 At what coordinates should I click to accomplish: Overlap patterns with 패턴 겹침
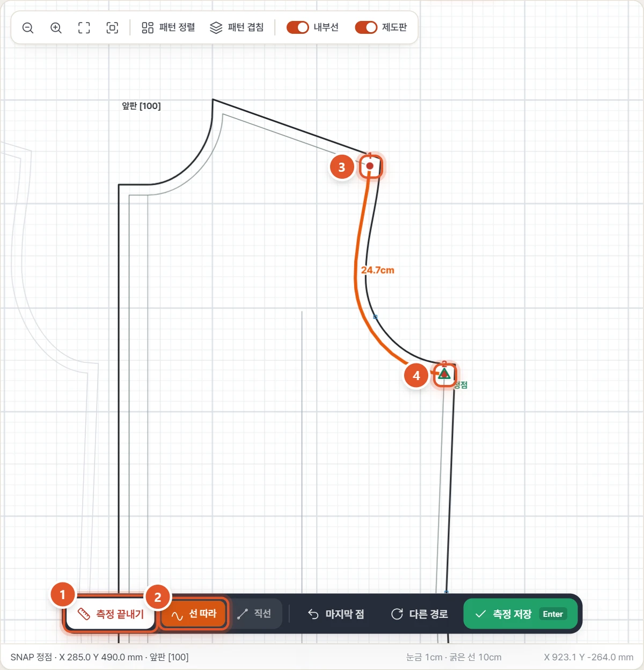(237, 27)
